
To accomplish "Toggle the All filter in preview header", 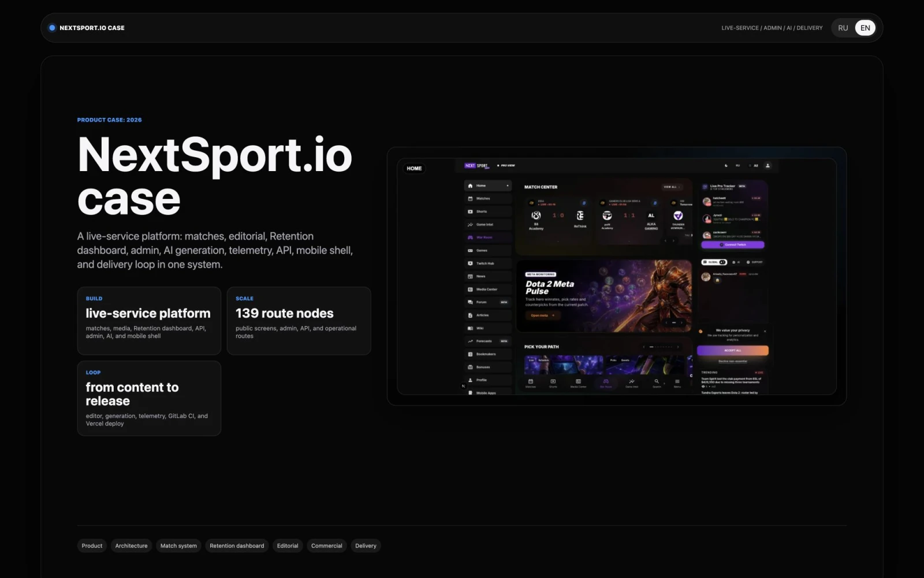I will pos(754,165).
